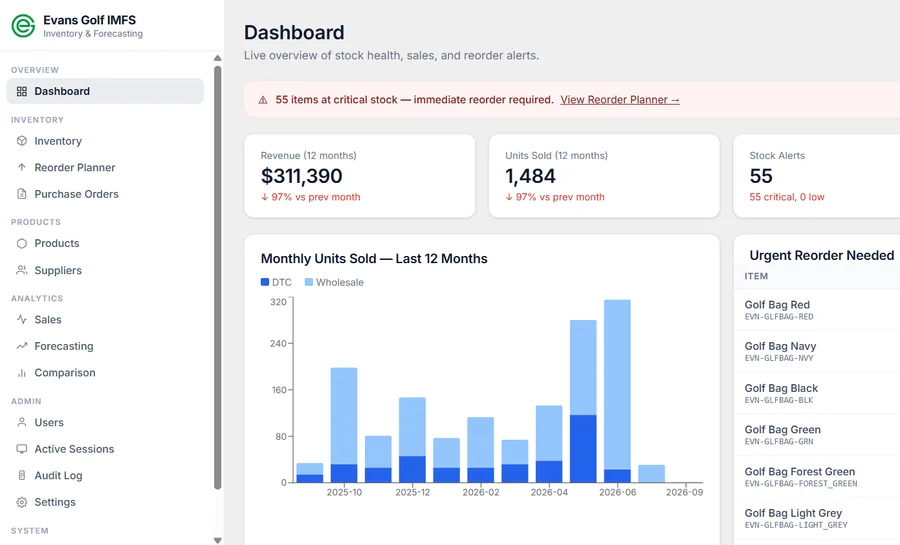Image resolution: width=900 pixels, height=545 pixels.
Task: Click the 2025-12 bar in the chart
Action: coord(412,440)
